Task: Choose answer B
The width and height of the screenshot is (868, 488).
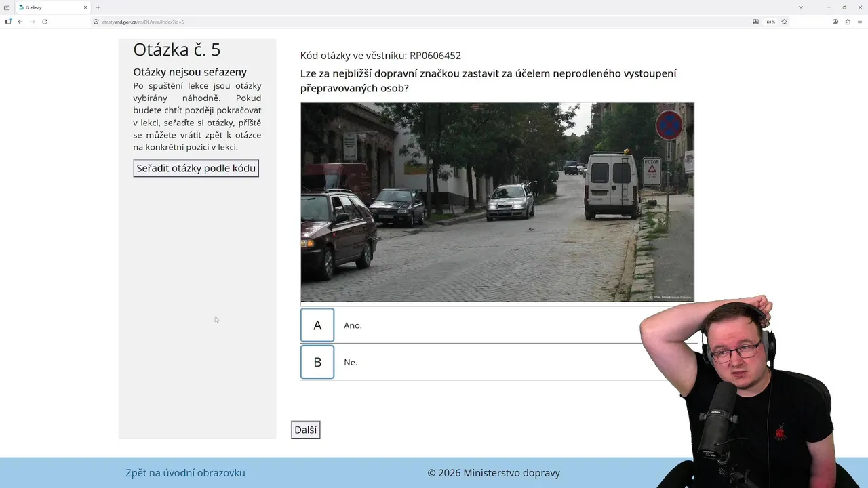Action: pos(317,362)
